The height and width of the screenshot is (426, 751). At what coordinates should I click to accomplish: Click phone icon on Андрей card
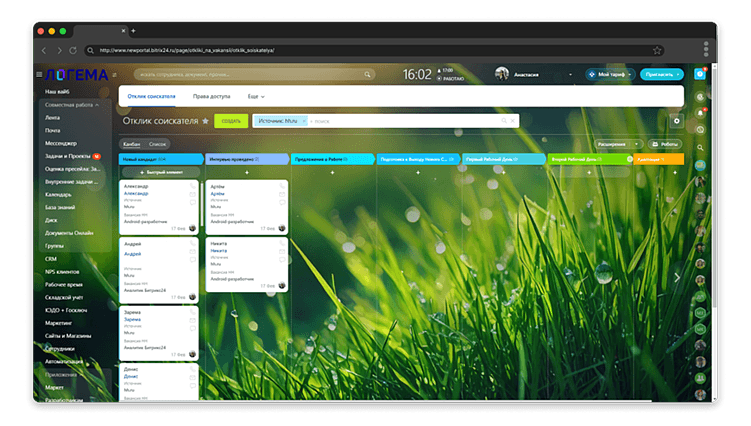(193, 243)
